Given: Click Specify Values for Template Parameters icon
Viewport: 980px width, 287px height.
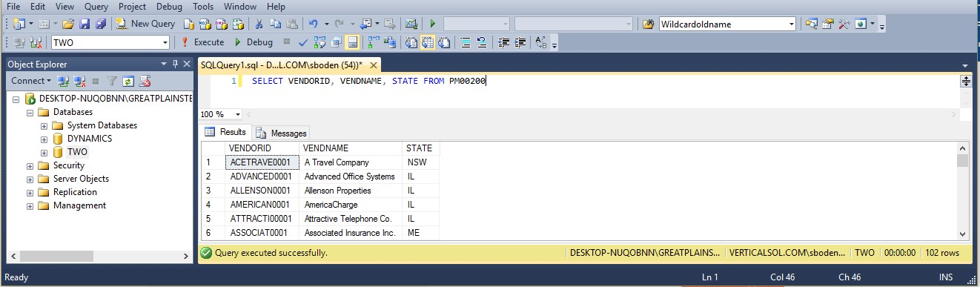Looking at the screenshot, I should click(541, 42).
